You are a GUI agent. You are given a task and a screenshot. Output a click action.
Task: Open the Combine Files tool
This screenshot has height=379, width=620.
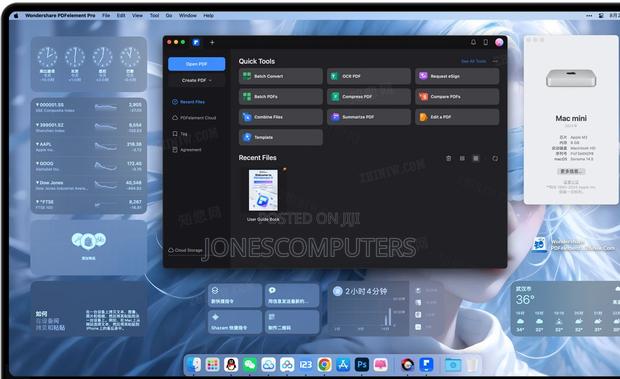280,117
